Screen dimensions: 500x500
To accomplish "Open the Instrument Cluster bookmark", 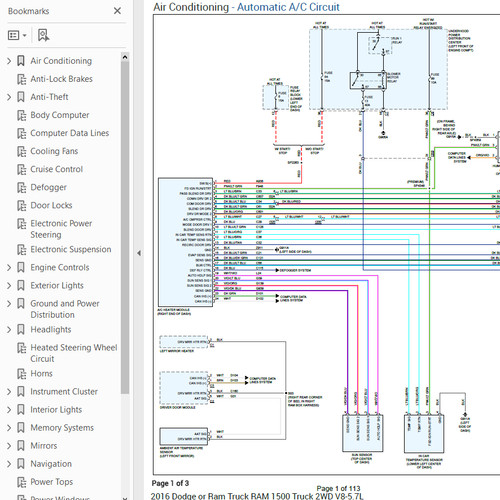I will coord(64,392).
